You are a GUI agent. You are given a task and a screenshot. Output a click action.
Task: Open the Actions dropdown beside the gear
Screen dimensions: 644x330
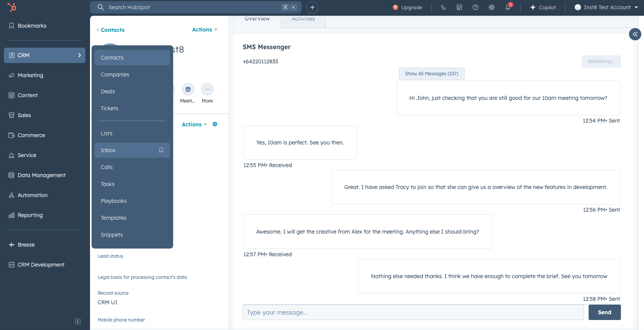tap(194, 124)
